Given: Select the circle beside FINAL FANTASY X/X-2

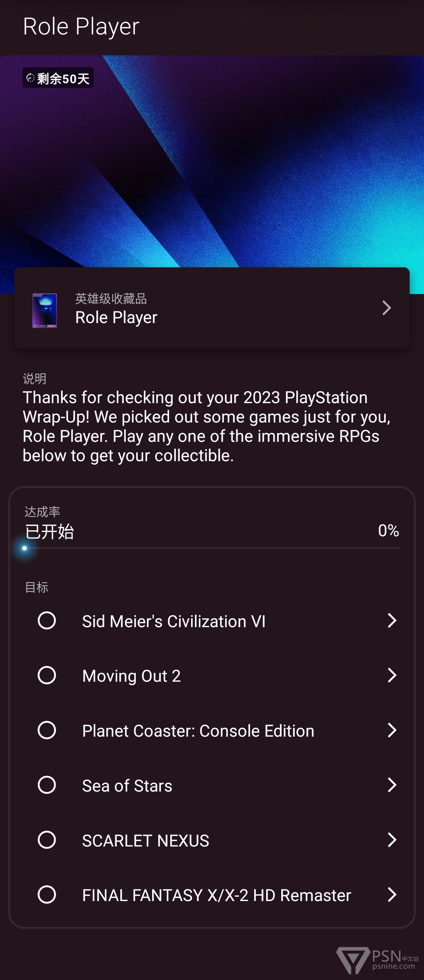Looking at the screenshot, I should 47,894.
